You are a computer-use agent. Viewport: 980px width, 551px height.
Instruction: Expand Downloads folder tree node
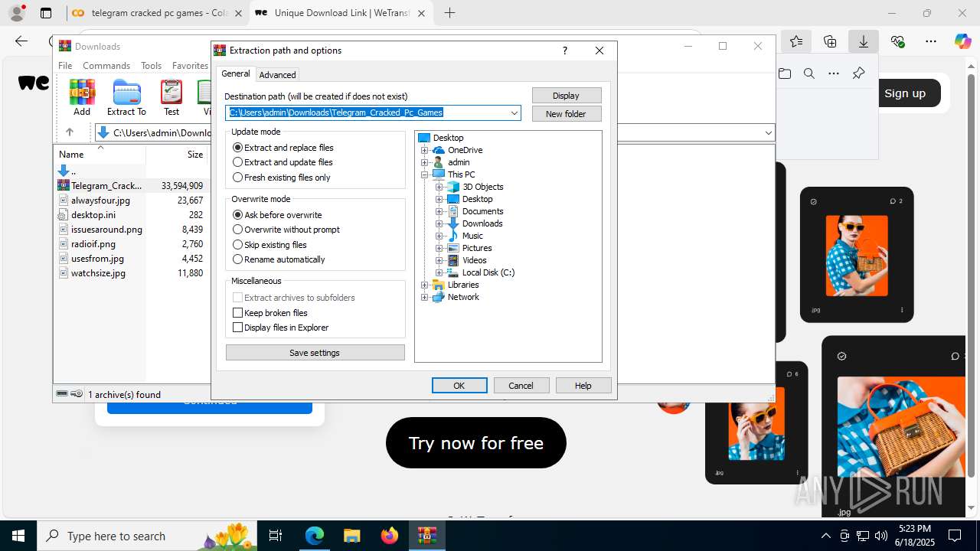tap(439, 223)
